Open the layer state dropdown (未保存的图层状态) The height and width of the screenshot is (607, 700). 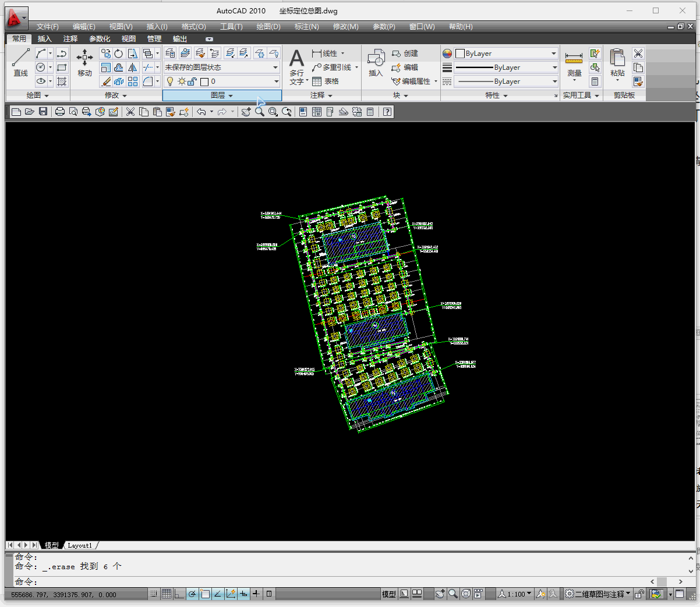222,68
